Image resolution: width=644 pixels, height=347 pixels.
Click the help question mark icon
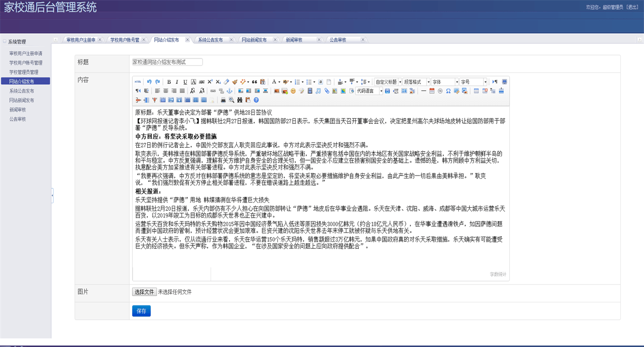click(x=255, y=99)
